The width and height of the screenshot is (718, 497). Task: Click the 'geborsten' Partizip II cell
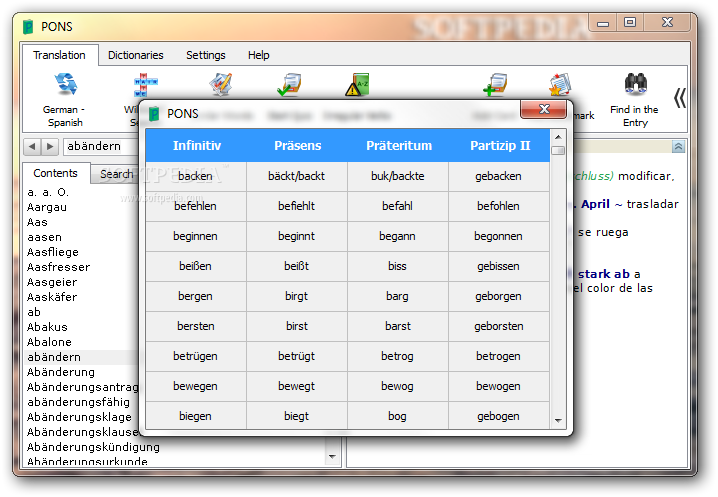click(499, 326)
